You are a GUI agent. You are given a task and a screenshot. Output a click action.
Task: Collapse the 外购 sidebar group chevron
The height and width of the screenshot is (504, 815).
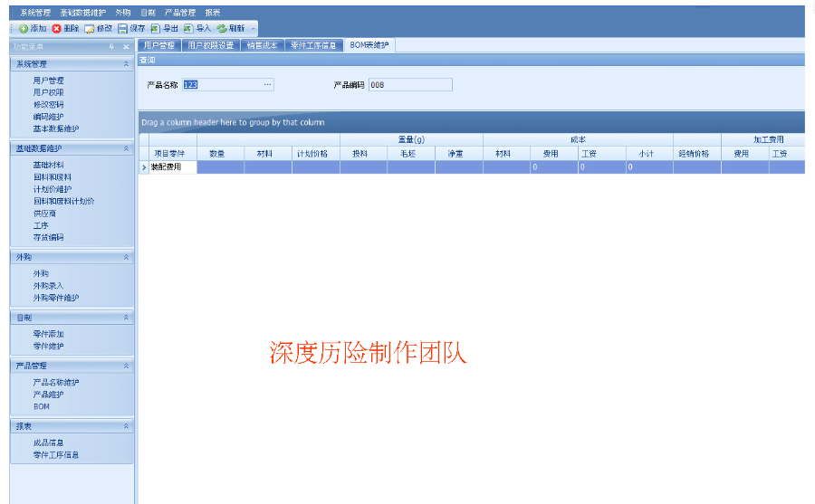pyautogui.click(x=126, y=257)
